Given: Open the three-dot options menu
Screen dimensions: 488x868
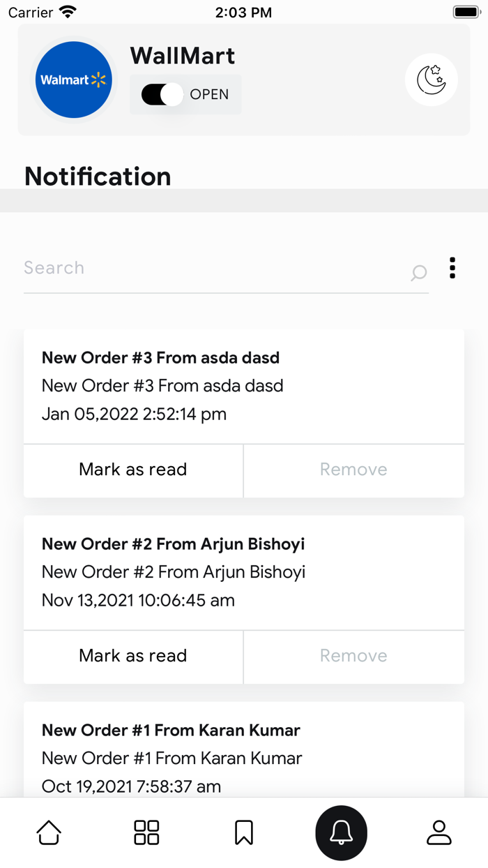Looking at the screenshot, I should click(452, 268).
